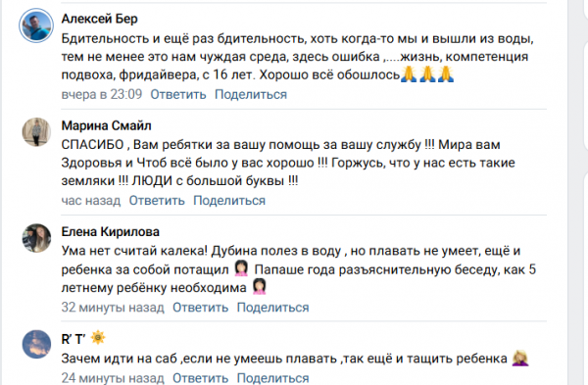Open Алексей Бер's profile avatar
This screenshot has height=385, width=588.
point(36,25)
